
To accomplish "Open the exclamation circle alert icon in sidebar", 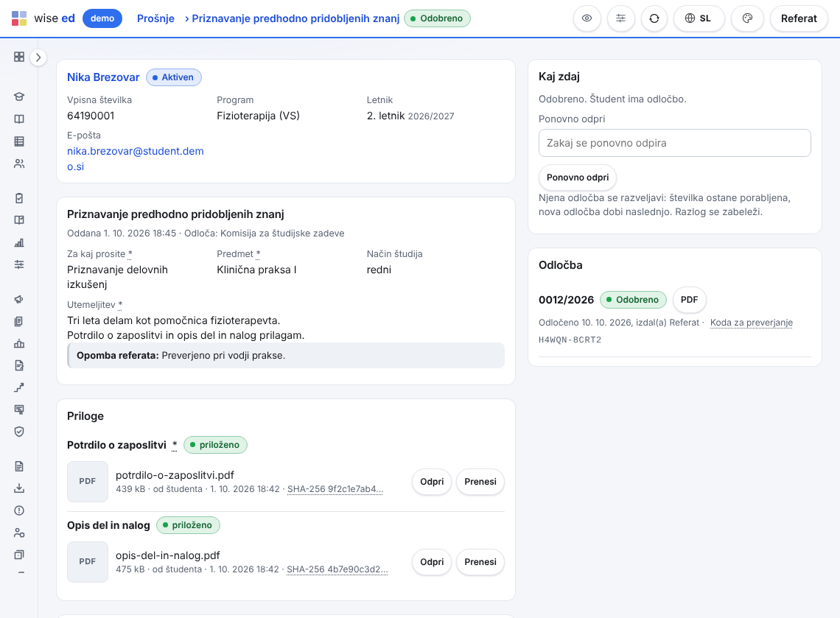I will (19, 510).
